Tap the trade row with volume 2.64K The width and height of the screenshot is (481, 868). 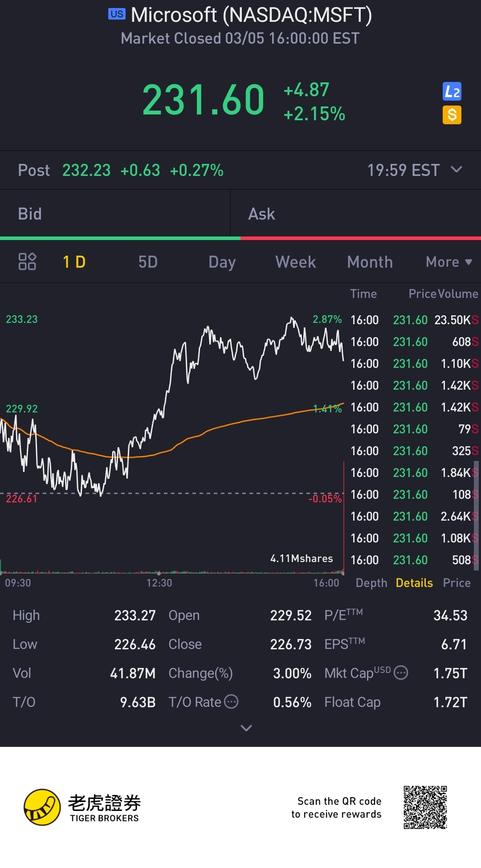414,516
